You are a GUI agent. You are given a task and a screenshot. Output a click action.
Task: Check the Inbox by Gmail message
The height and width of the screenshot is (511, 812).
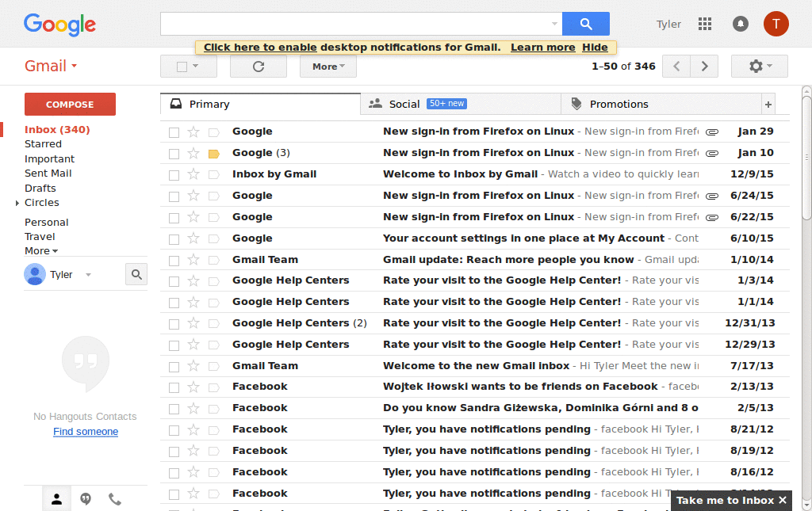pyautogui.click(x=174, y=175)
